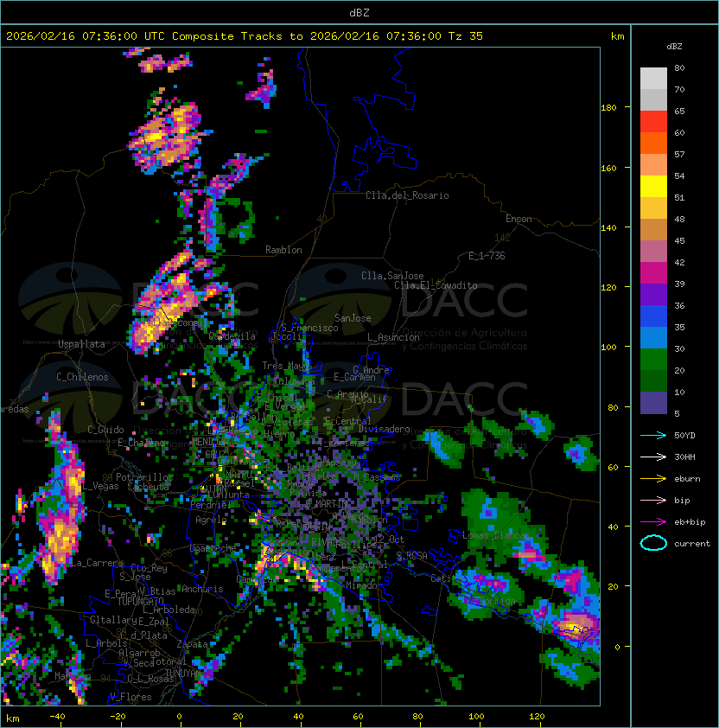Image resolution: width=719 pixels, height=728 pixels.
Task: Pick the purple swatch between 39 and 36
Action: tap(653, 294)
